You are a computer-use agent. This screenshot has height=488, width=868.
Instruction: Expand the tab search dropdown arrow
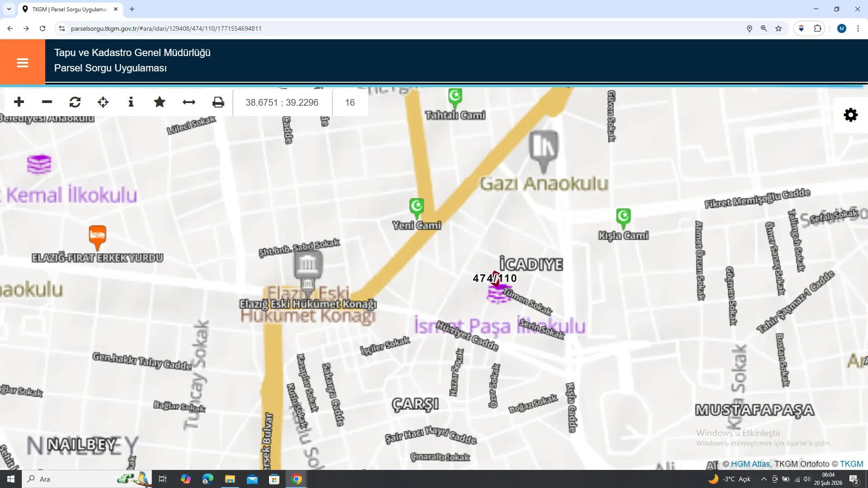9,9
